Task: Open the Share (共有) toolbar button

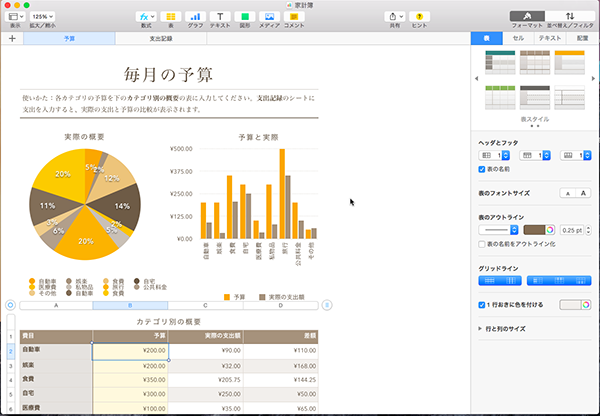Action: click(395, 16)
